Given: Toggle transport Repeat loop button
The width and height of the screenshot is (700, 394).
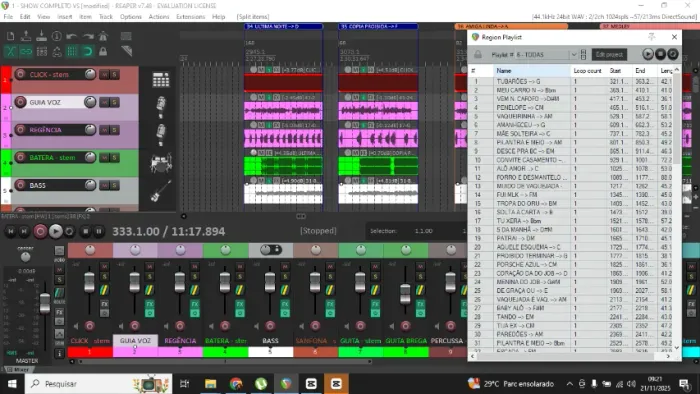Looking at the screenshot, I should (70, 231).
